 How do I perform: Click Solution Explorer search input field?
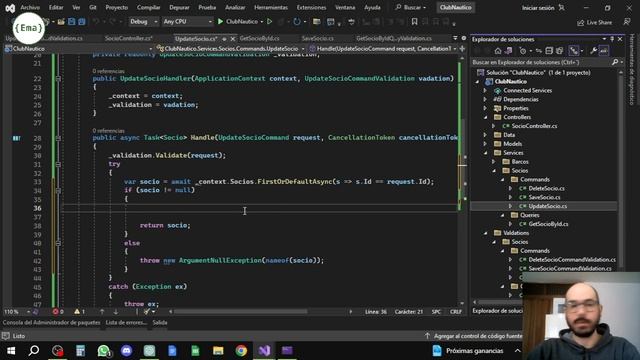pyautogui.click(x=542, y=62)
